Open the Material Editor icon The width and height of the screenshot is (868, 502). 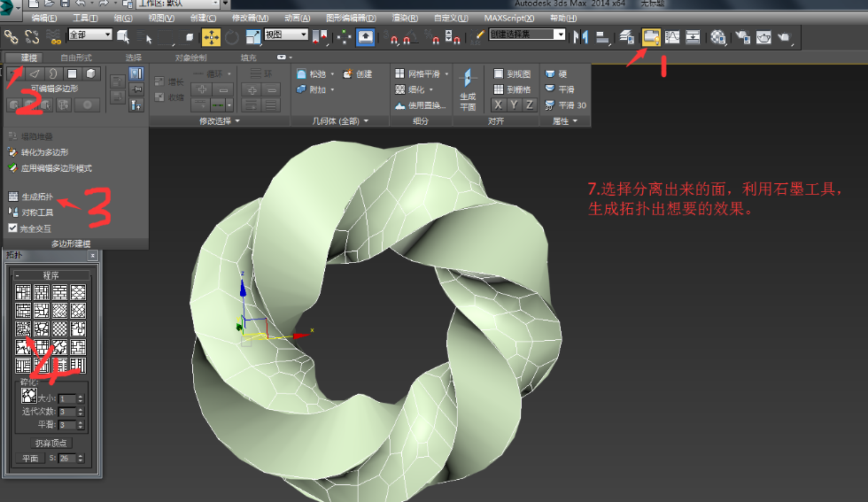[x=719, y=36]
